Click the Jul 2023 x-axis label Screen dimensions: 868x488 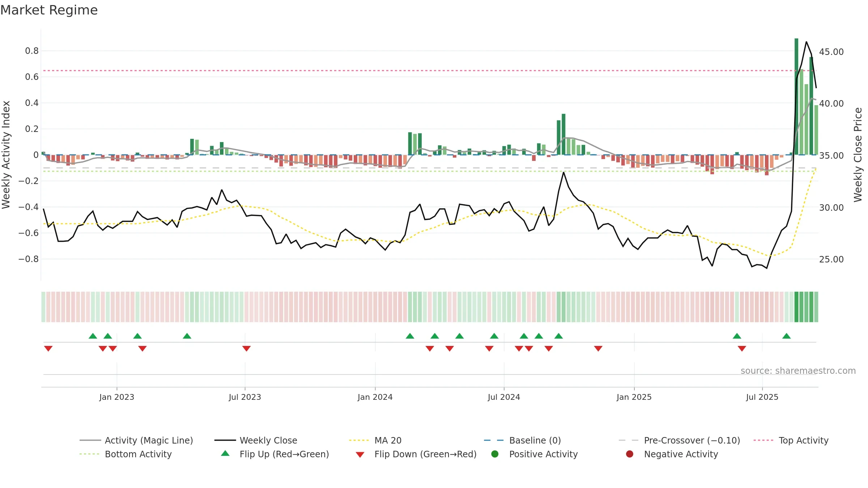click(245, 397)
